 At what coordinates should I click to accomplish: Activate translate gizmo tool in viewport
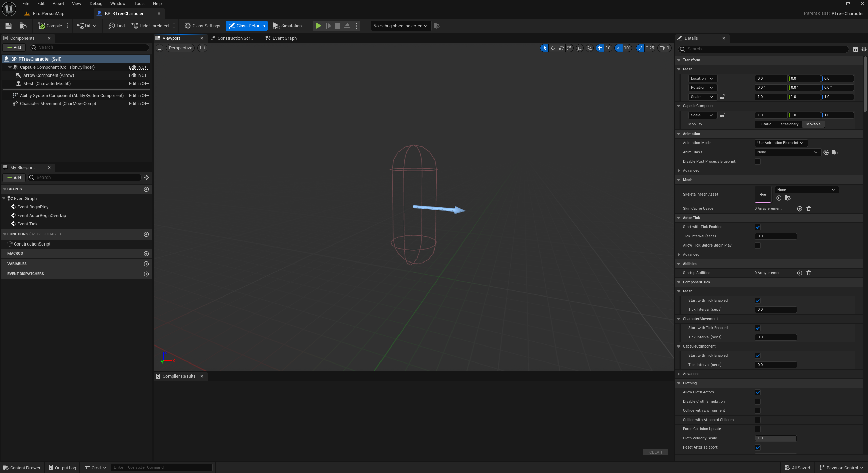553,48
